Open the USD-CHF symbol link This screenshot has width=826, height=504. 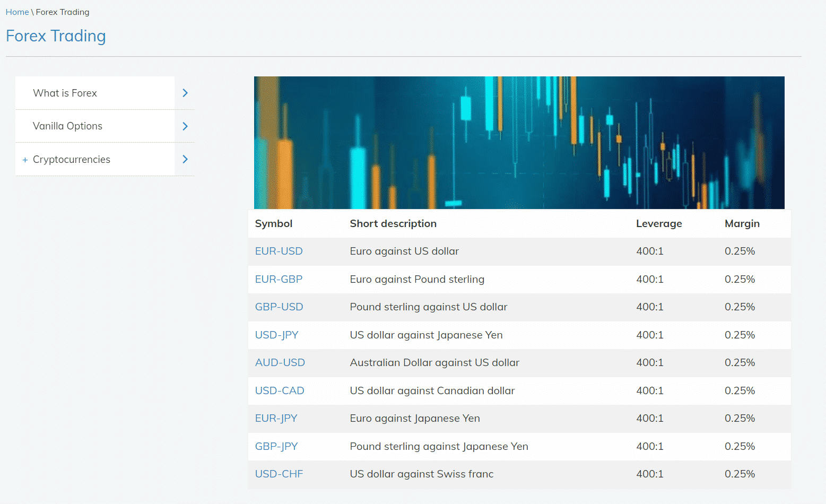pyautogui.click(x=279, y=474)
